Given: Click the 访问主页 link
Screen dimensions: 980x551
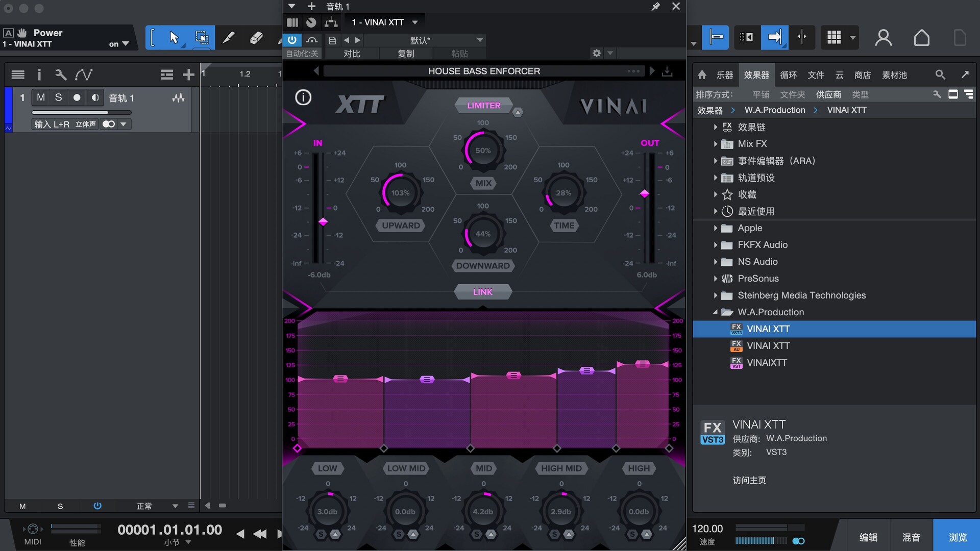Looking at the screenshot, I should click(x=749, y=480).
